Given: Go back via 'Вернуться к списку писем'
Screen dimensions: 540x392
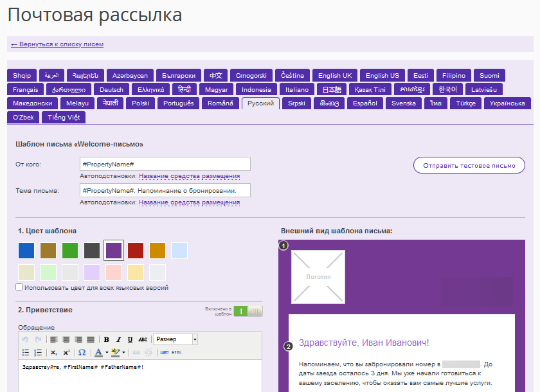Looking at the screenshot, I should click(57, 44).
